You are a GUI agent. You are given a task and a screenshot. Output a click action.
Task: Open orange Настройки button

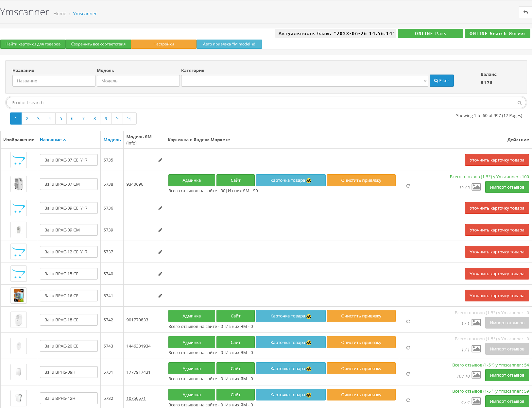[x=163, y=44]
